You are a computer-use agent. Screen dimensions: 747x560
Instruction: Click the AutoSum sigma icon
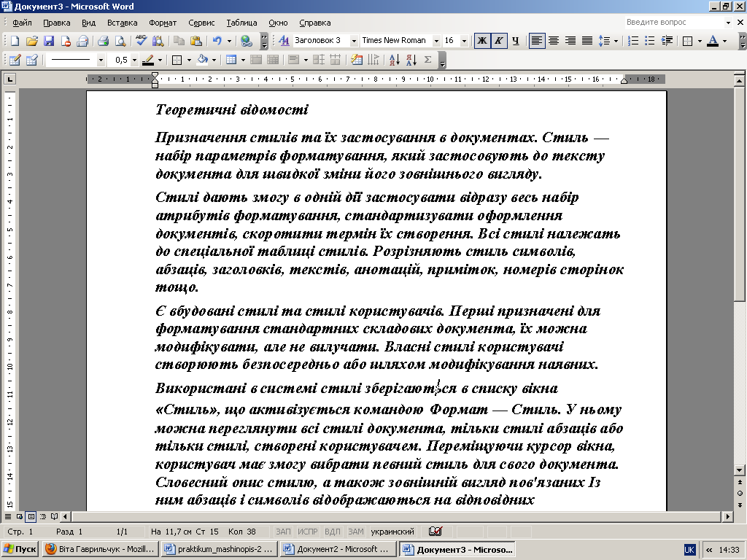click(427, 60)
